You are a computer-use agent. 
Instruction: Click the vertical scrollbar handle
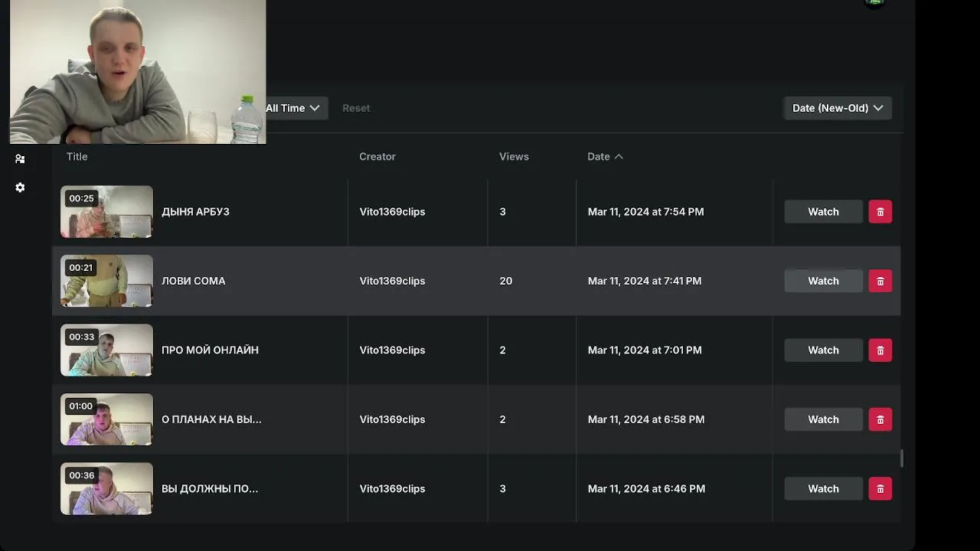(x=901, y=458)
